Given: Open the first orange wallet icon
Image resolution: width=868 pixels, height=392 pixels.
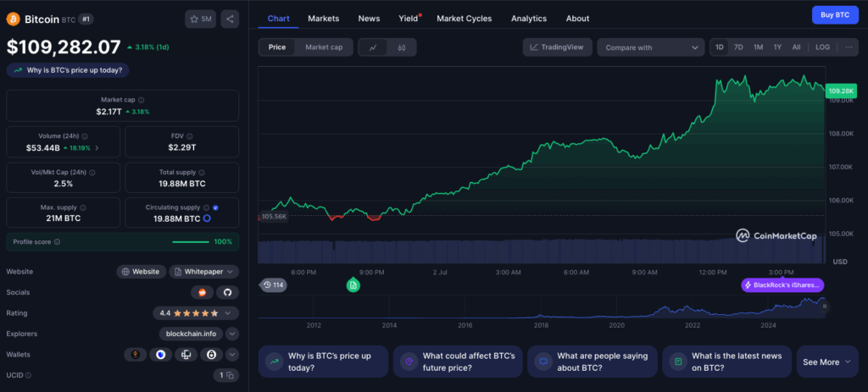Looking at the screenshot, I should (x=135, y=355).
